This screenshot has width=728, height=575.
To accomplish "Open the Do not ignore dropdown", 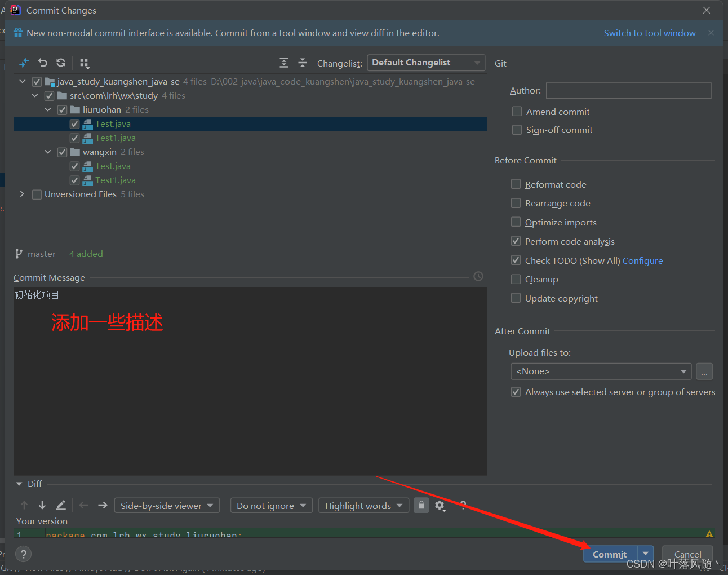I will (x=272, y=506).
